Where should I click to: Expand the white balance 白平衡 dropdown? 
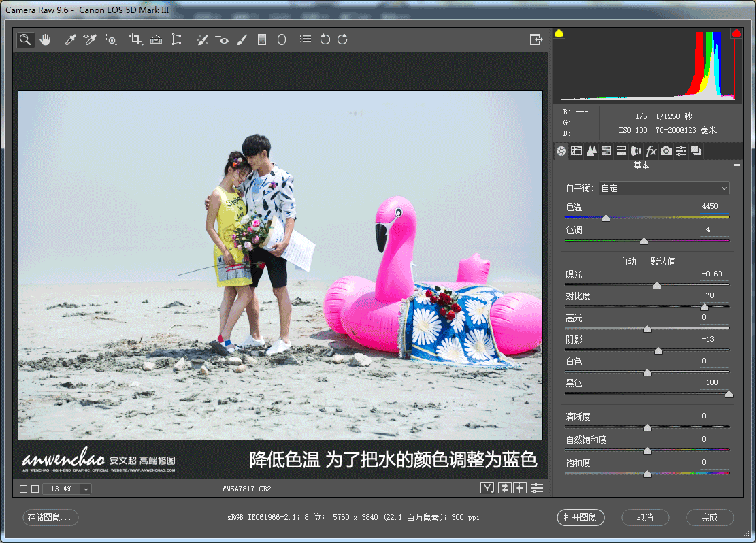pyautogui.click(x=664, y=188)
